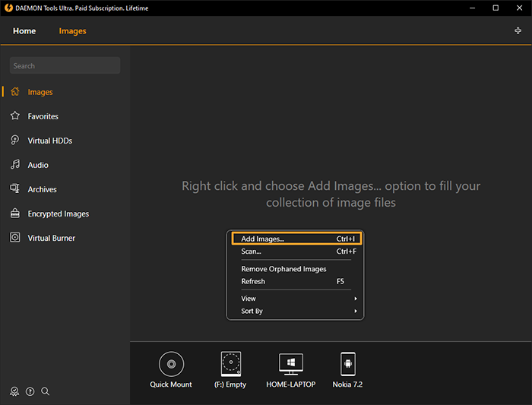Image resolution: width=532 pixels, height=405 pixels.
Task: Open Archives label in sidebar
Action: click(x=42, y=189)
